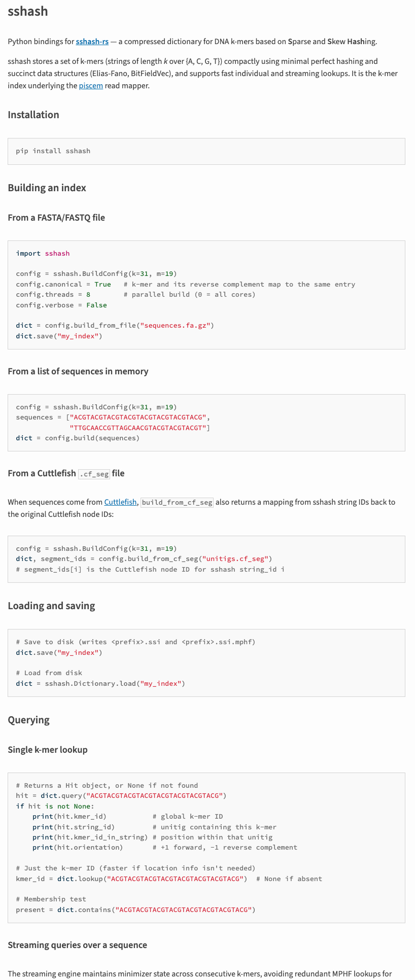Click the Querying section heading
The image size is (415, 980).
tap(28, 720)
